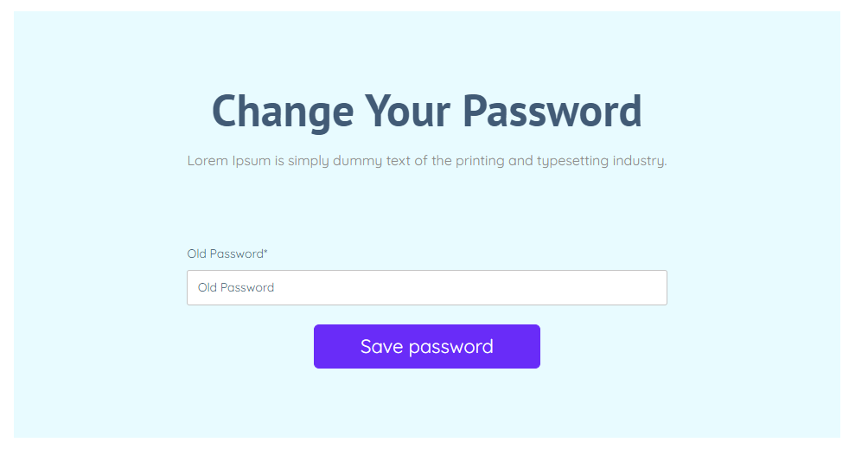Click the word "Save" on the purple button

381,346
